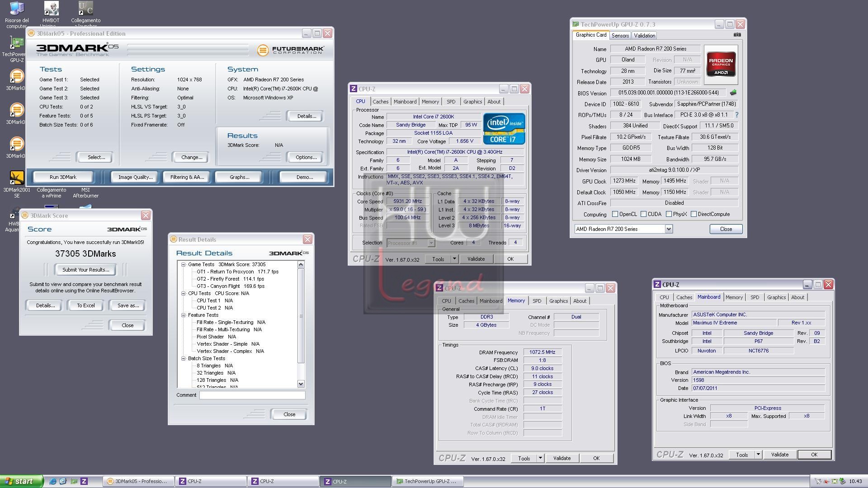
Task: Open Graphics tab in the Mainboard window
Action: [x=776, y=297]
